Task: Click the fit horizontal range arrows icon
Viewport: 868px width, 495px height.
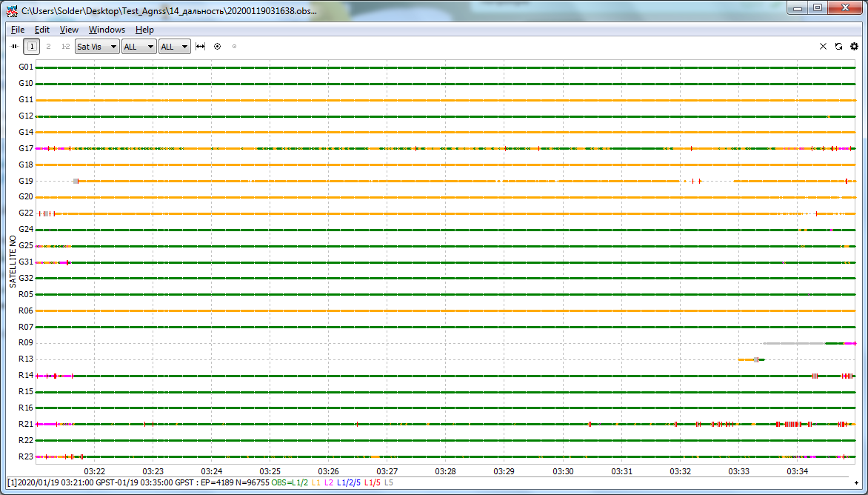Action: pos(201,47)
